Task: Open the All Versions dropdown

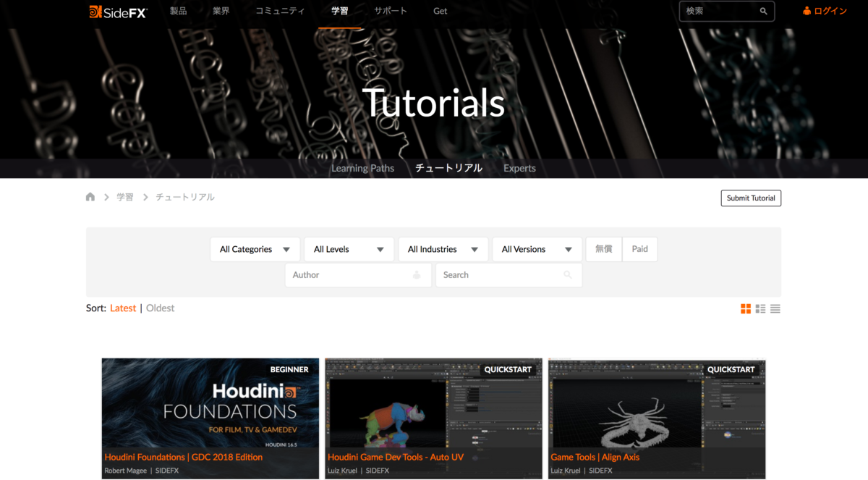Action: coord(537,249)
